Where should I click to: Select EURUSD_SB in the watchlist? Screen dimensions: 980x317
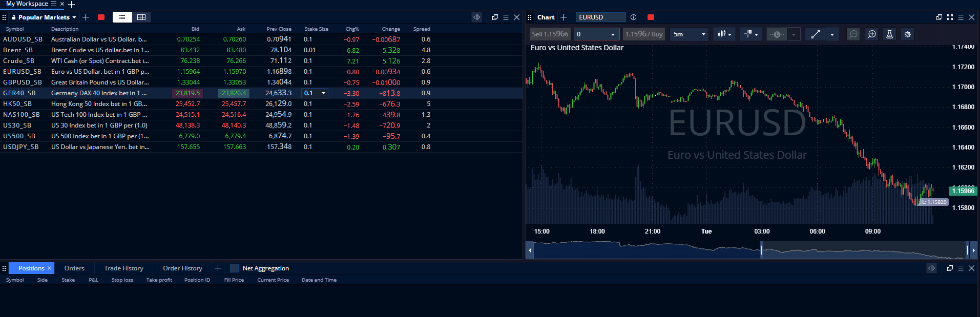(x=22, y=72)
